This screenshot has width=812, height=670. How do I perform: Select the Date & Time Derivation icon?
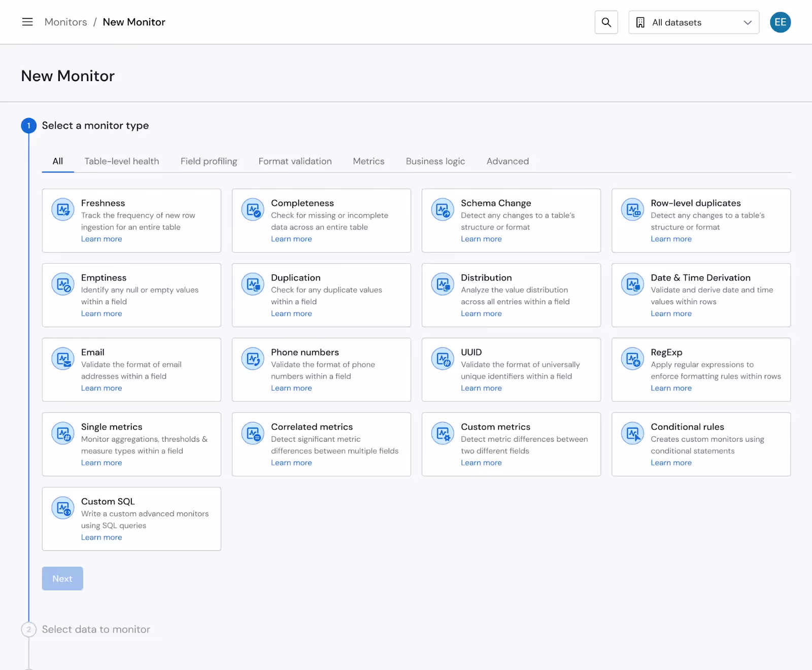pyautogui.click(x=632, y=284)
